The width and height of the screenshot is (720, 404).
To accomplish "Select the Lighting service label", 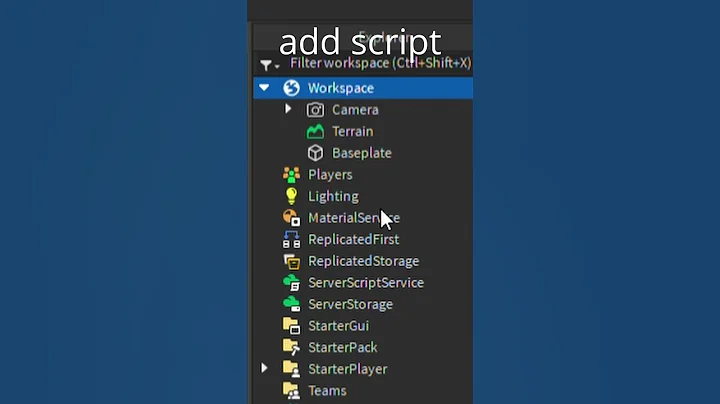I will [333, 196].
